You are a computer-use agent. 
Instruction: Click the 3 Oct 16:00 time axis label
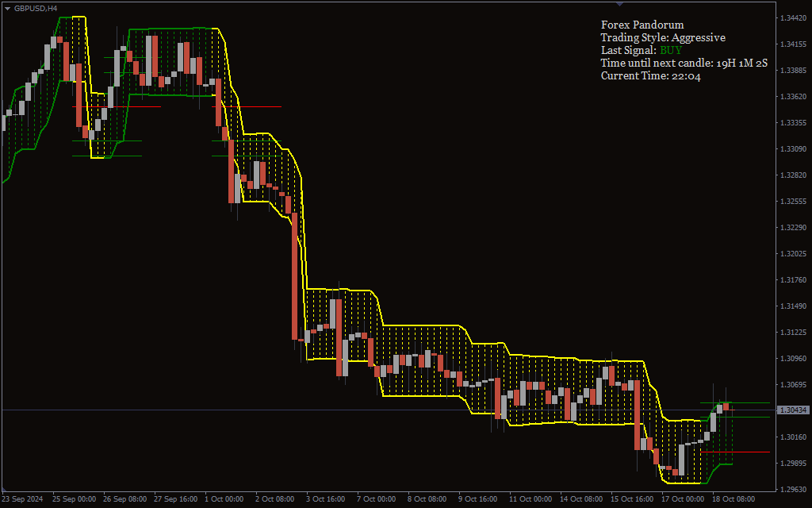click(x=327, y=499)
